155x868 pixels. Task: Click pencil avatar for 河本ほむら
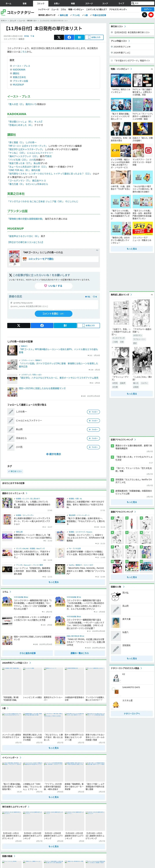pyautogui.click(x=11, y=438)
